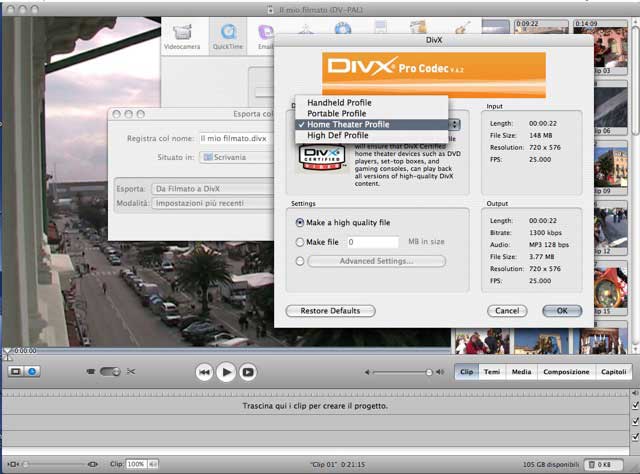
Task: Click the rewind to start button
Action: [204, 372]
